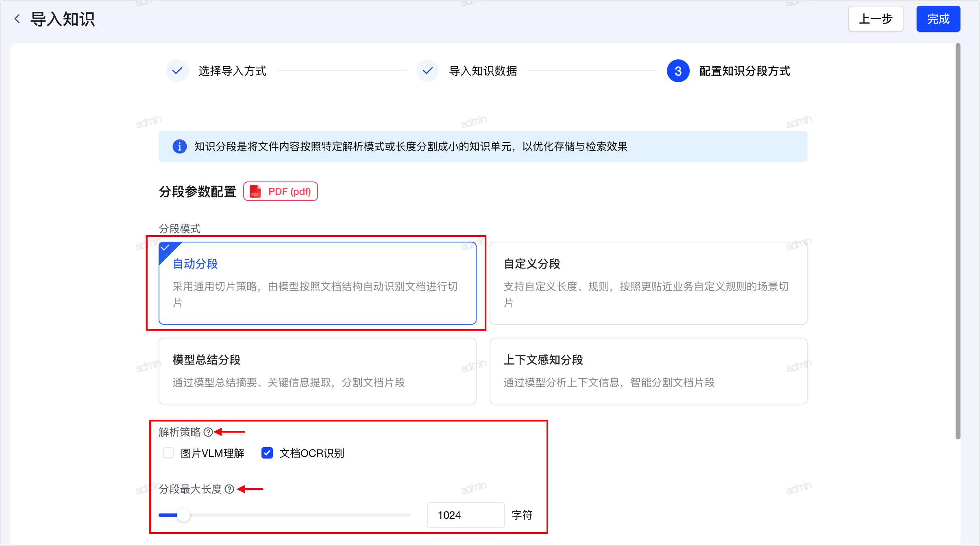Select the 导入知识数据 step label
Image resolution: width=980 pixels, height=546 pixels.
tap(483, 71)
